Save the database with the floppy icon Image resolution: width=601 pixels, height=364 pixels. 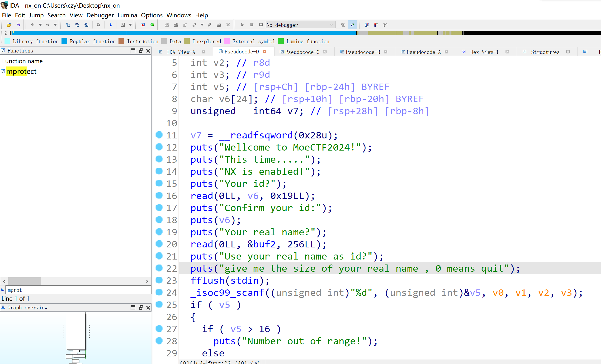pos(18,25)
